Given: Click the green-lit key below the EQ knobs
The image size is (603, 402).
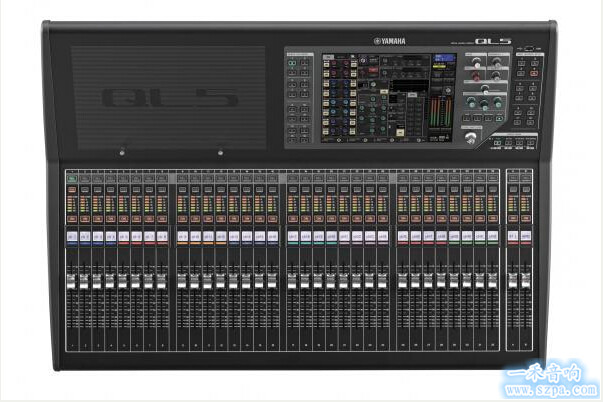Looking at the screenshot, I should [499, 118].
